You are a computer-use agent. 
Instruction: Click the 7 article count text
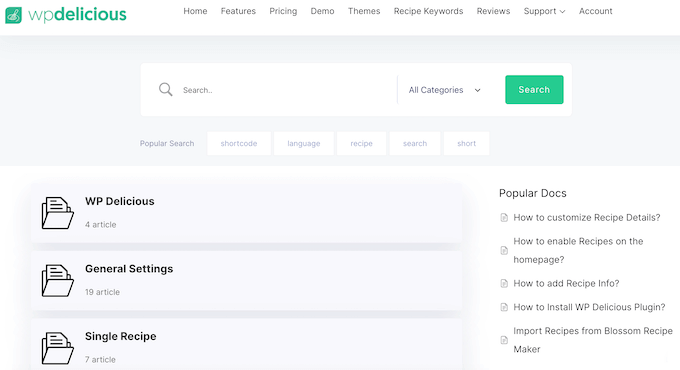click(x=100, y=360)
